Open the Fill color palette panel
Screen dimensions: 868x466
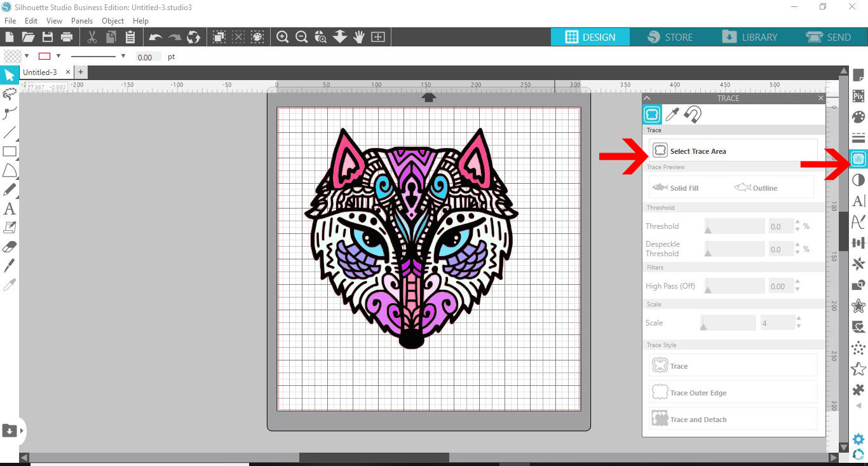click(858, 117)
